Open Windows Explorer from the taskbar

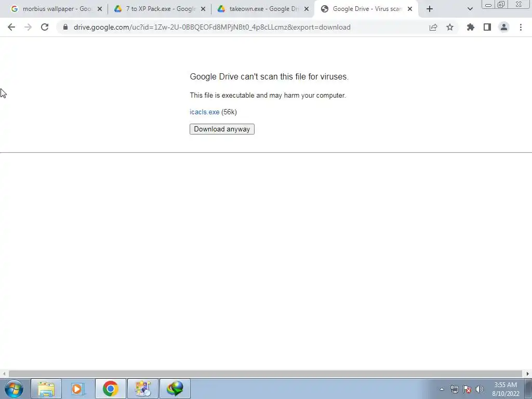(46, 389)
